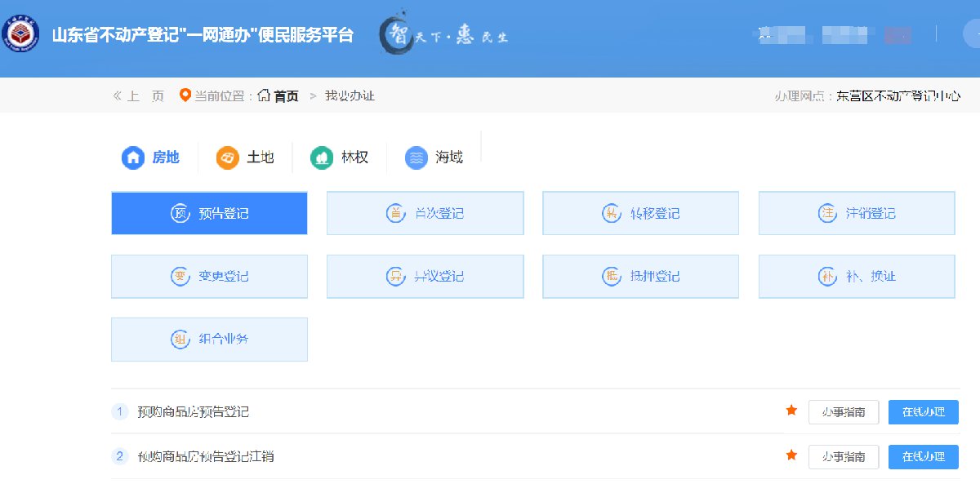This screenshot has height=484, width=980.
Task: Click the star next to 预购商品房预告登记注销
Action: (791, 455)
